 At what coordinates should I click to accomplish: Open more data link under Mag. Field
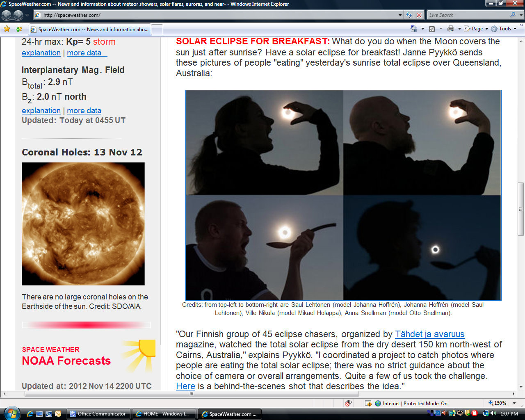[84, 111]
